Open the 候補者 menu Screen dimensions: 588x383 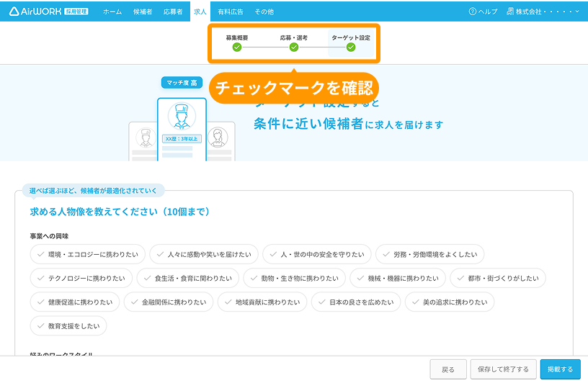(x=143, y=12)
